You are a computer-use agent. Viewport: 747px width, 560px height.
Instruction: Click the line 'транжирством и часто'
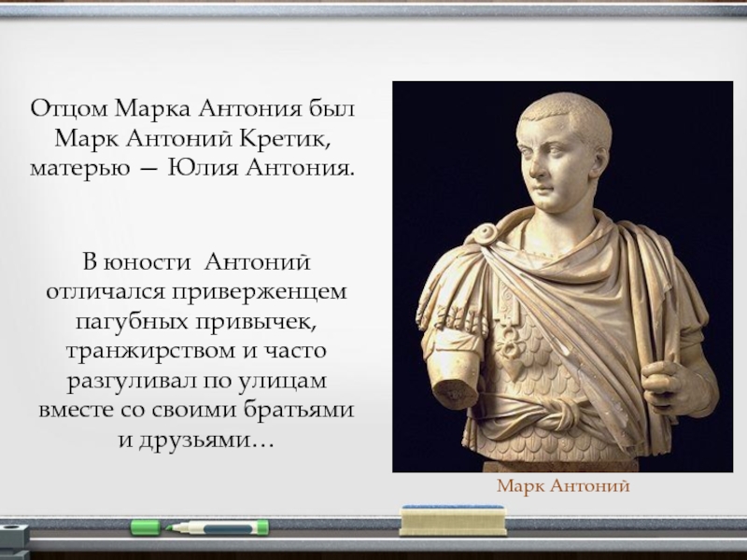click(x=196, y=351)
